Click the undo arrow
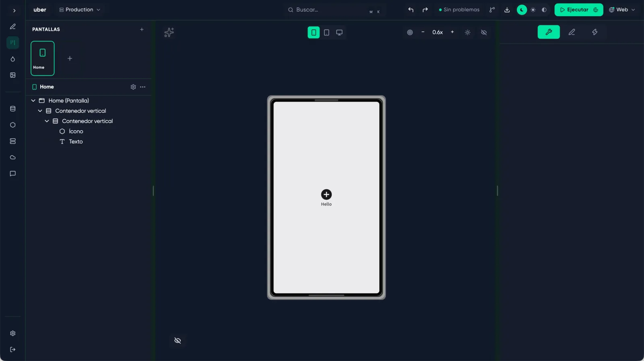This screenshot has height=361, width=644. pos(411,10)
